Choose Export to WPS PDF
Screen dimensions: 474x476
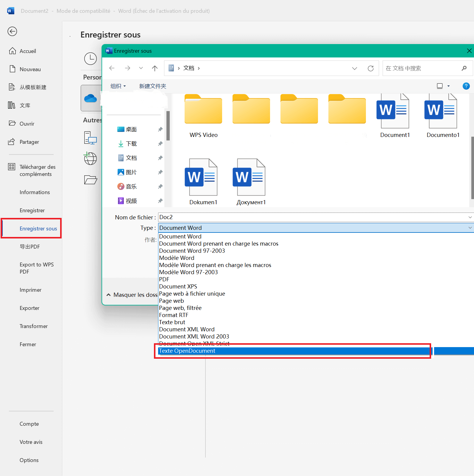click(x=37, y=268)
